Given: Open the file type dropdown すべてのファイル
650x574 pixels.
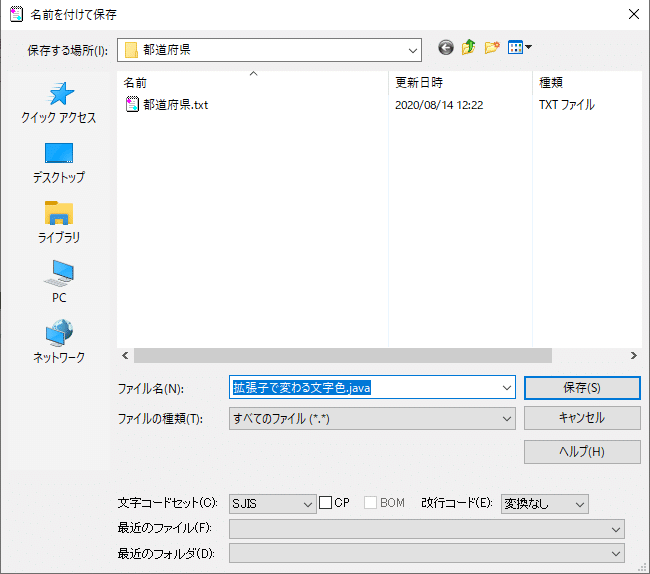Looking at the screenshot, I should point(372,419).
